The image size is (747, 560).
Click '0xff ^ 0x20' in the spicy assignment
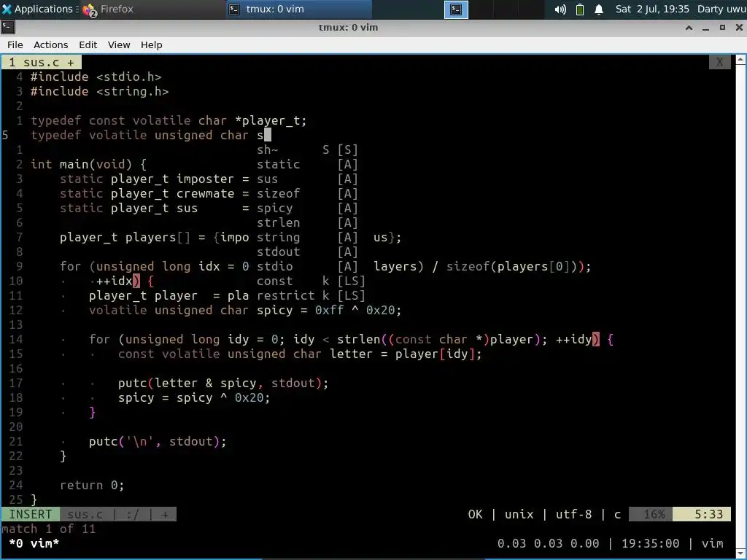coord(355,310)
